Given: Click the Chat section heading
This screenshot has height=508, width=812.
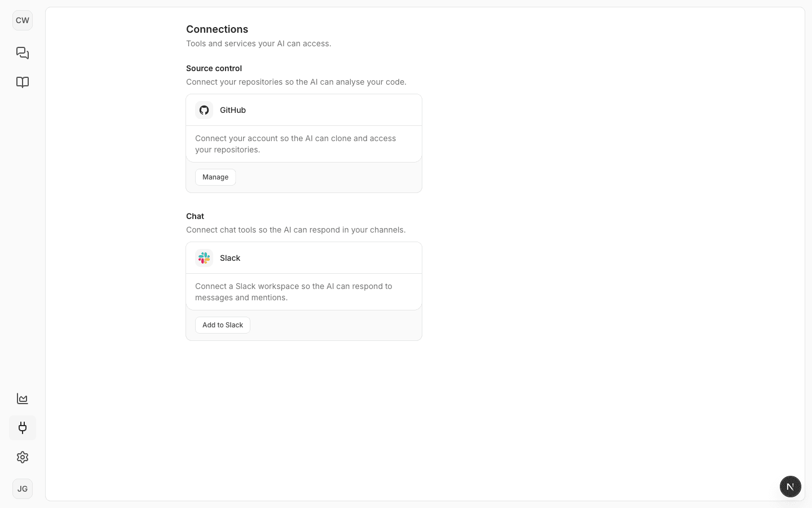Looking at the screenshot, I should tap(195, 216).
